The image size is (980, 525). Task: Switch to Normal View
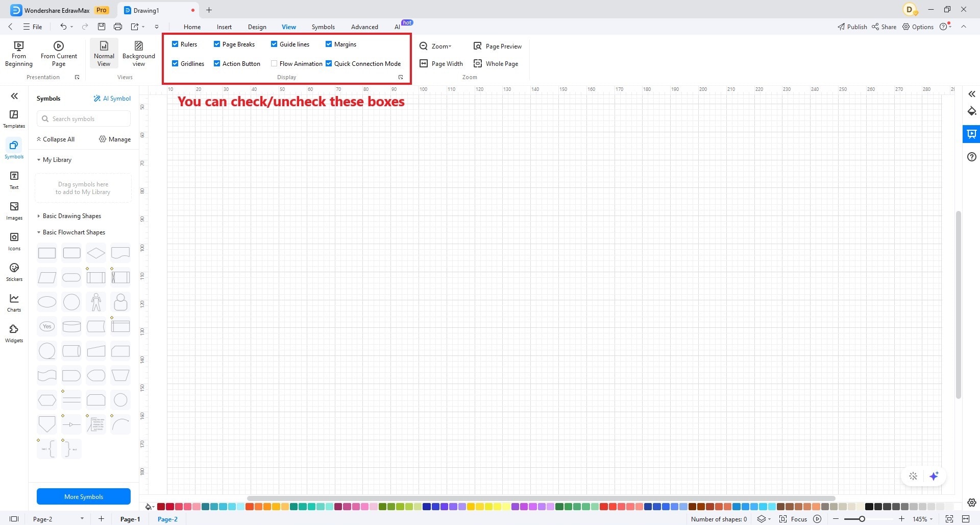pyautogui.click(x=104, y=54)
